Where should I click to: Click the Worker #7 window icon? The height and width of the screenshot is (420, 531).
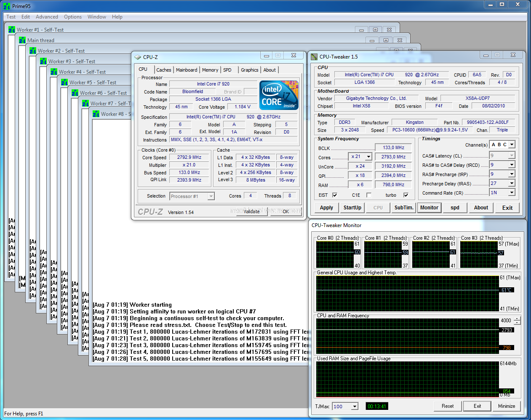85,103
